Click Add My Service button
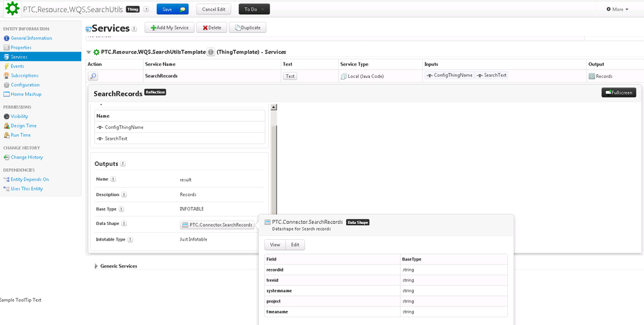This screenshot has height=325, width=644. click(x=170, y=28)
